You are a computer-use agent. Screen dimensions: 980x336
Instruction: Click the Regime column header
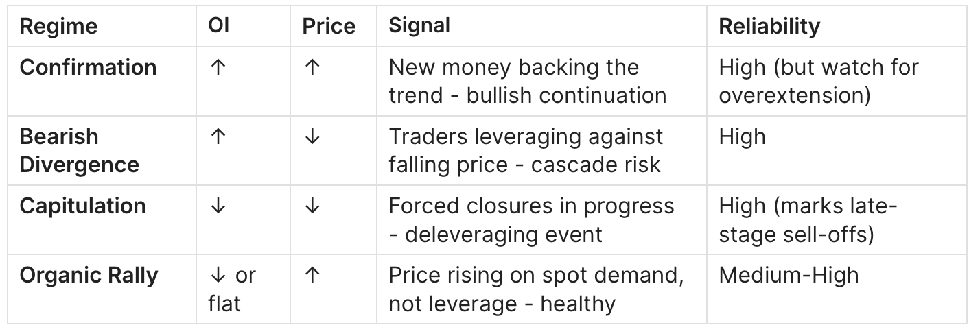(58, 27)
